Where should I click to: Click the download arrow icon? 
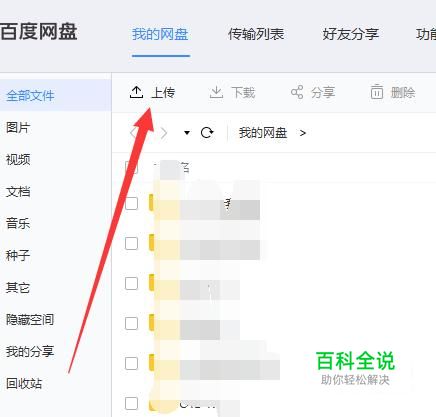(216, 92)
